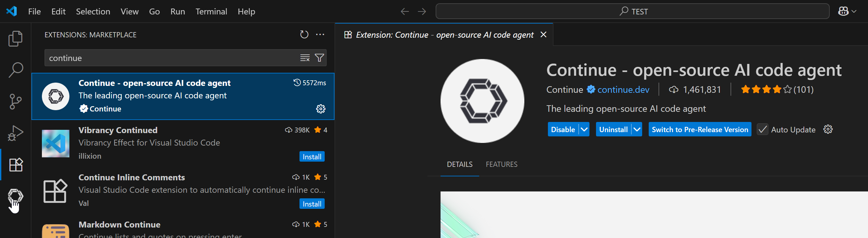Screen dimensions: 868x238
Task: Open the continue.dev publisher link
Action: pyautogui.click(x=623, y=89)
